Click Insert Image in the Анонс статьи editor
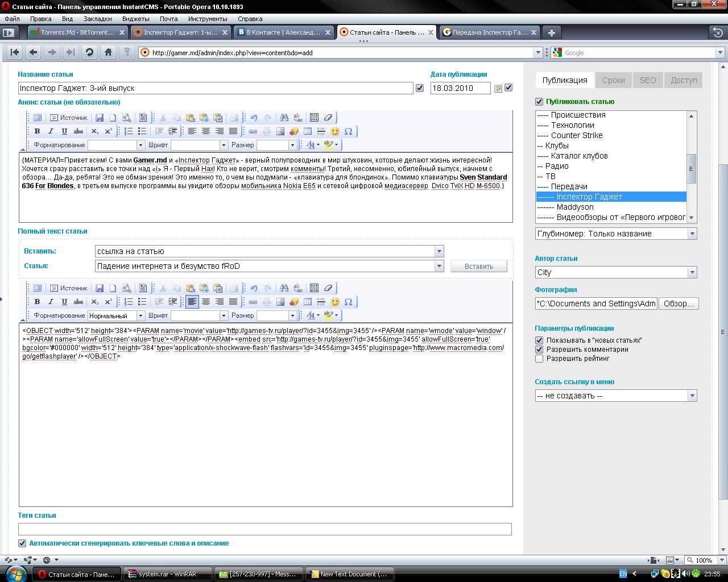Screen dimensions: 728x582 click(280, 131)
